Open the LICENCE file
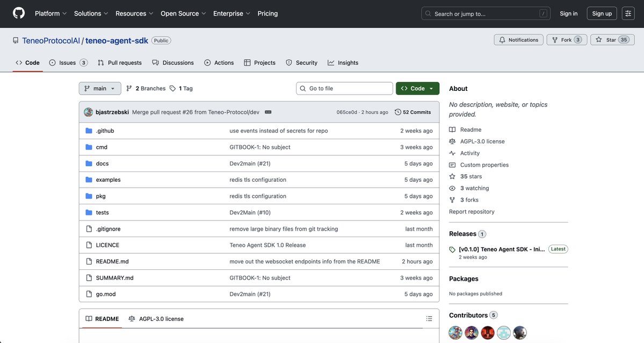This screenshot has width=644, height=343. [107, 245]
